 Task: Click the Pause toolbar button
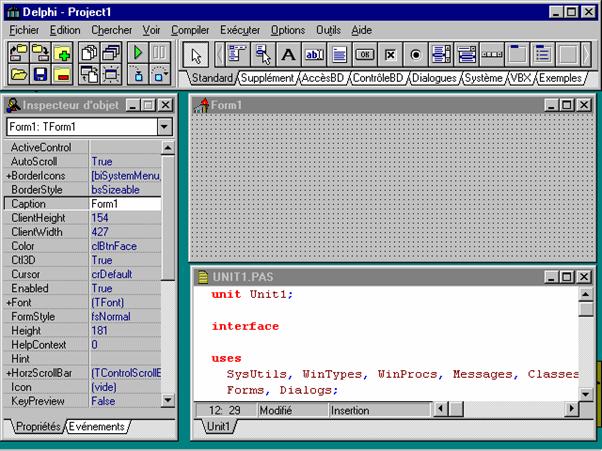click(x=159, y=53)
